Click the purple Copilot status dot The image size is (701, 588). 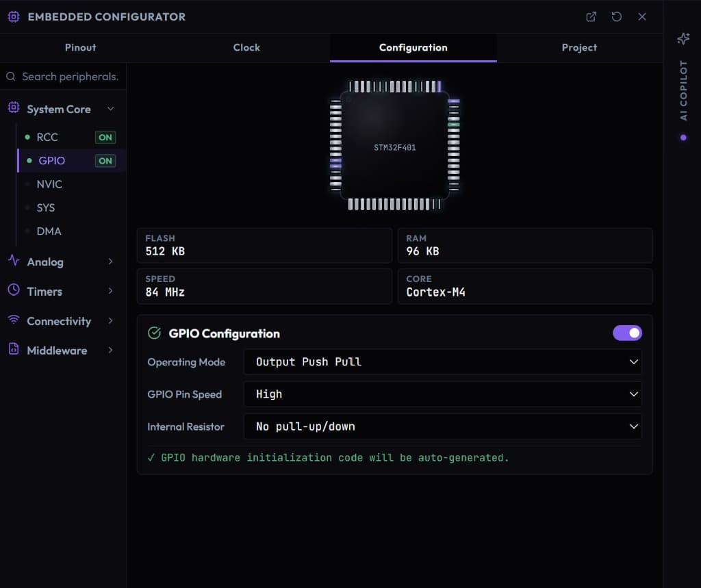(683, 138)
